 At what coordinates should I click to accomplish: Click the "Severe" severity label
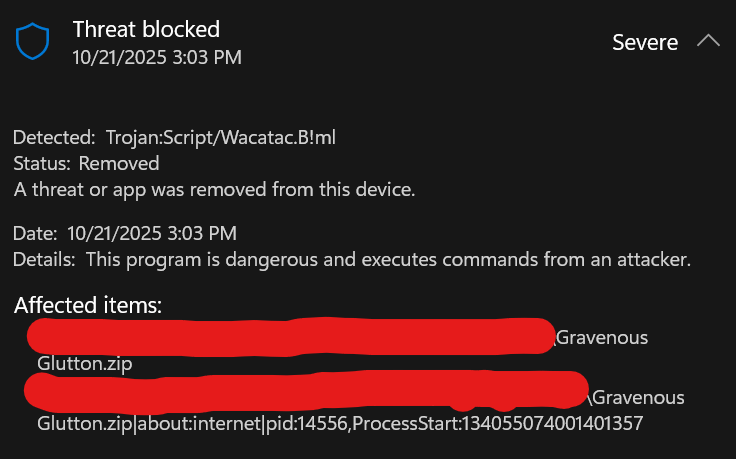point(645,43)
